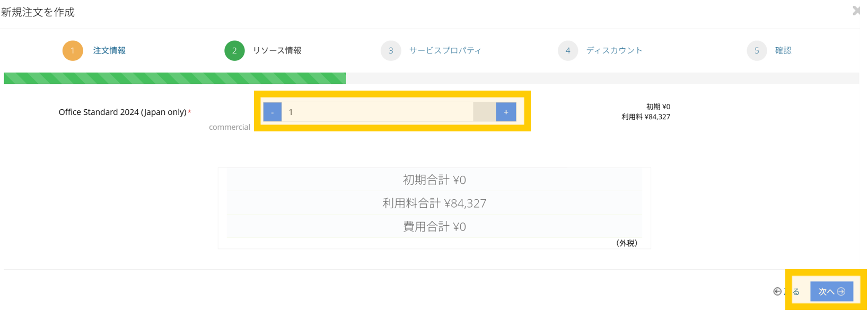868x311 pixels.
Task: Click the 次へ next button
Action: (831, 291)
